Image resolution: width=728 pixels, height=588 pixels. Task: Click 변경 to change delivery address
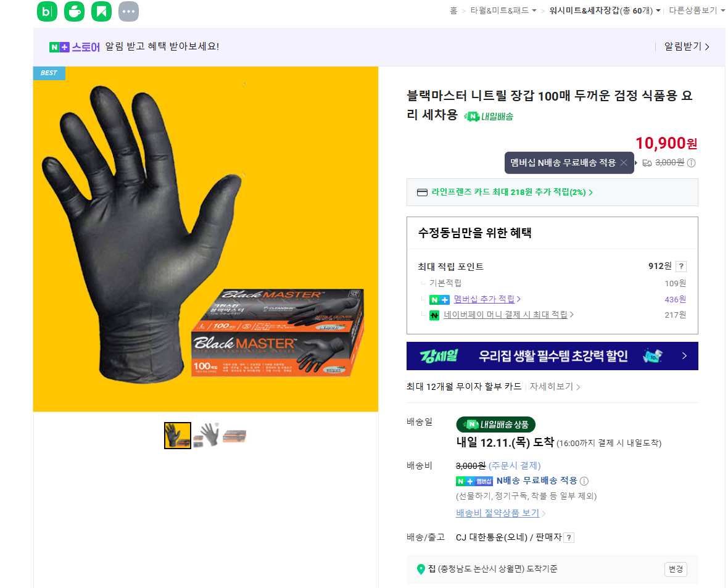(x=676, y=569)
